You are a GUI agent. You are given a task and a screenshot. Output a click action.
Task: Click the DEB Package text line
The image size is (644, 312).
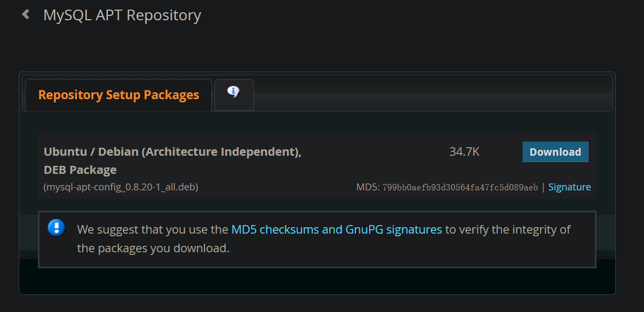(80, 170)
